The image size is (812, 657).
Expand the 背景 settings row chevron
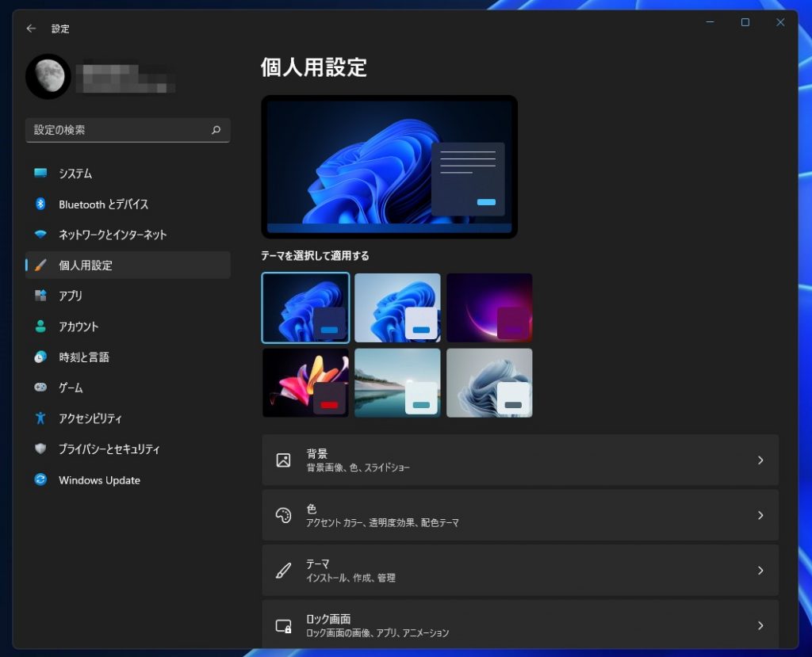coord(760,460)
